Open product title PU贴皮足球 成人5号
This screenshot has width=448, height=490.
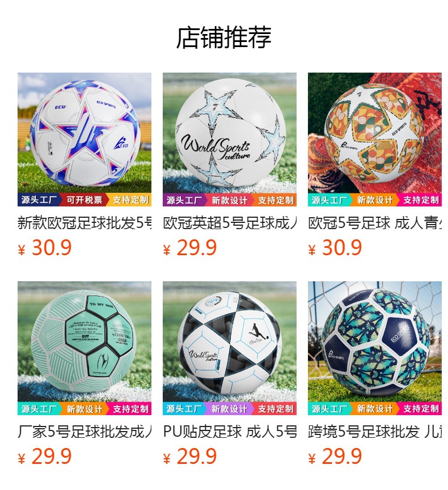tap(229, 432)
